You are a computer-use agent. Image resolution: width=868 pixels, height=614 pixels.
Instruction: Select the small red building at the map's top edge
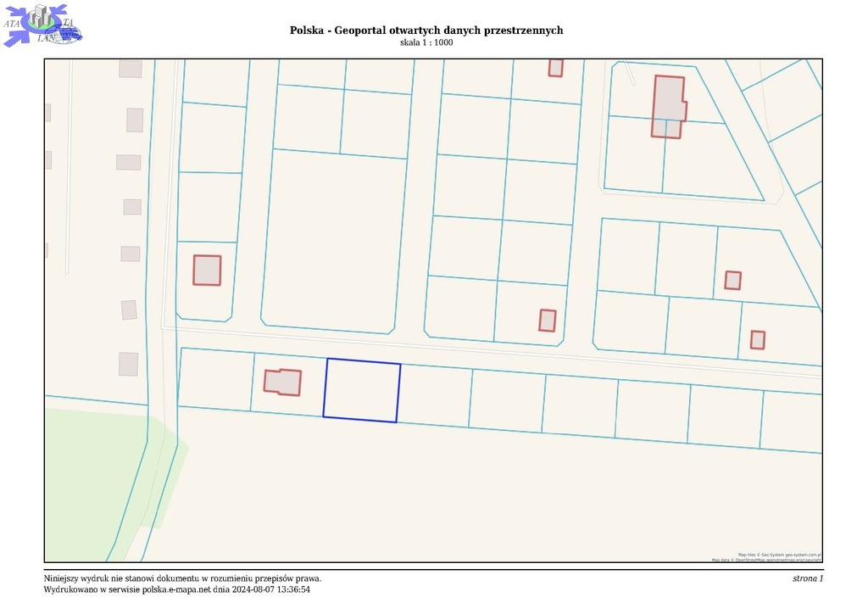pyautogui.click(x=555, y=68)
